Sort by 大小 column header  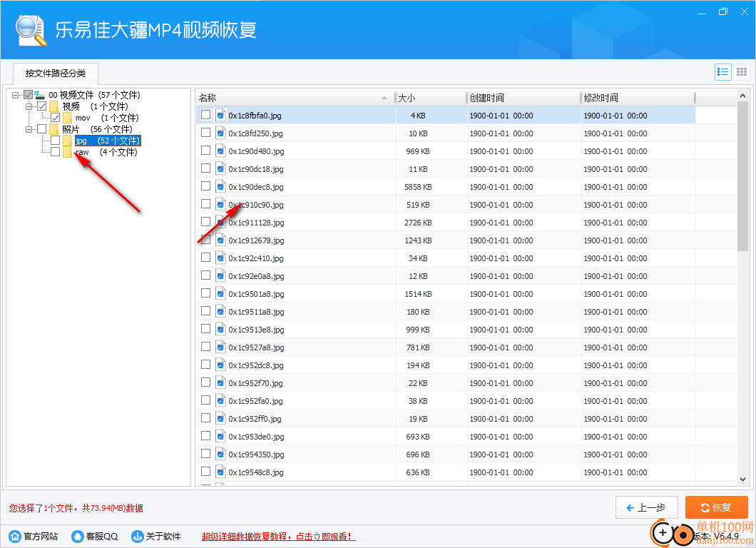431,98
